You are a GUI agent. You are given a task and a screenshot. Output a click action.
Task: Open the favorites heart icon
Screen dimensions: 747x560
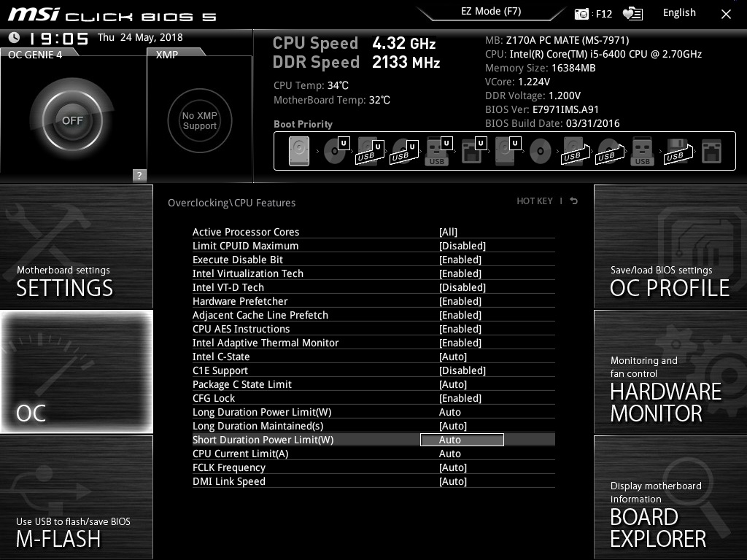pos(632,14)
